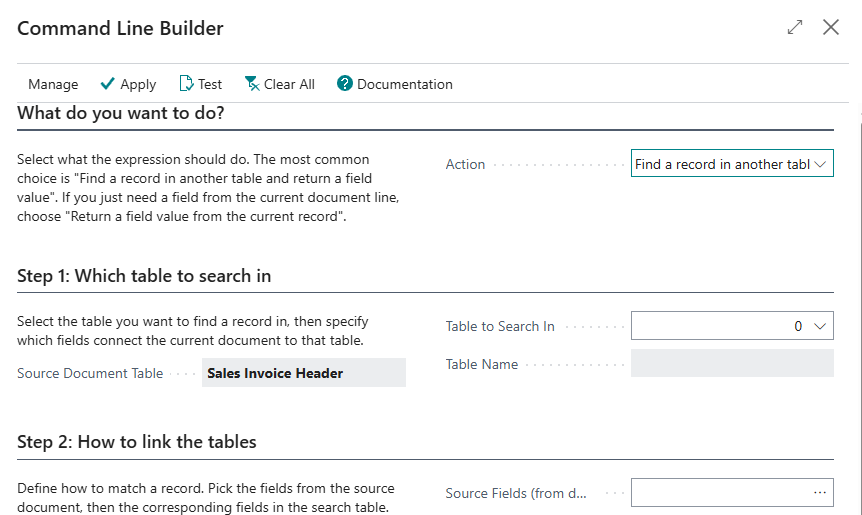Click the Table Name read-only field
This screenshot has height=515, width=862.
tap(732, 363)
